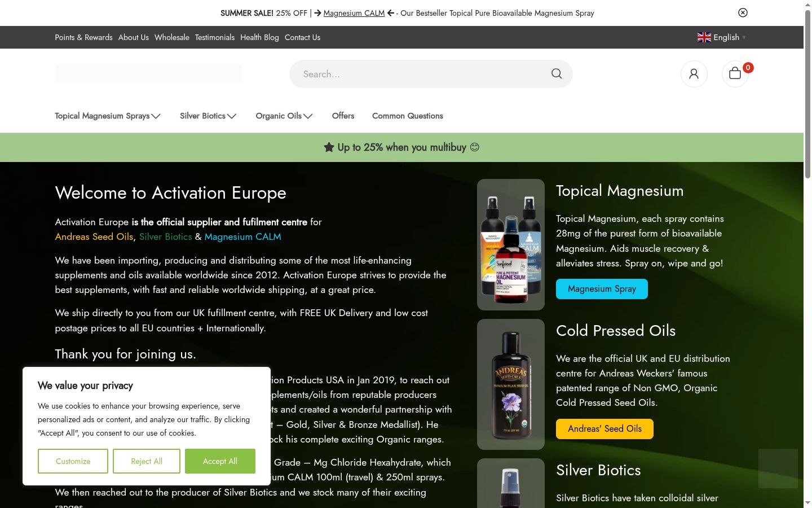The height and width of the screenshot is (508, 812).
Task: Open the Offers menu item
Action: 343,116
